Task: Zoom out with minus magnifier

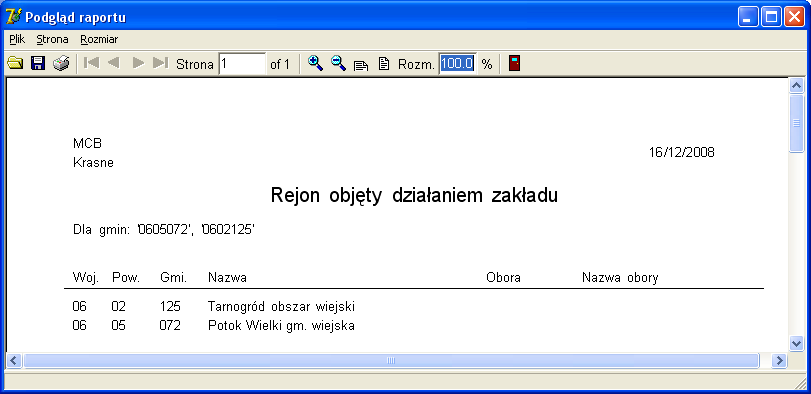Action: (338, 64)
